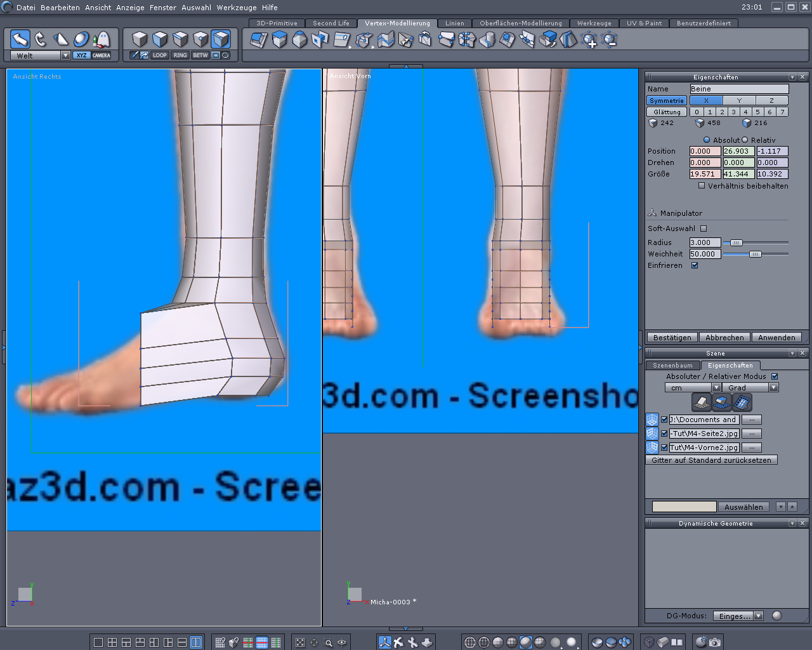
Task: Click the magnifier zoom icon
Action: pyautogui.click(x=328, y=642)
